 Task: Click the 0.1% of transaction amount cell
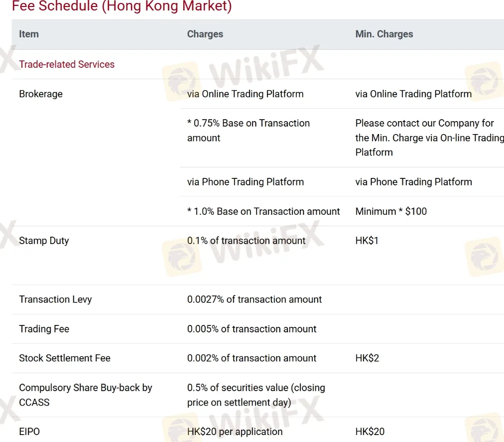tap(246, 241)
